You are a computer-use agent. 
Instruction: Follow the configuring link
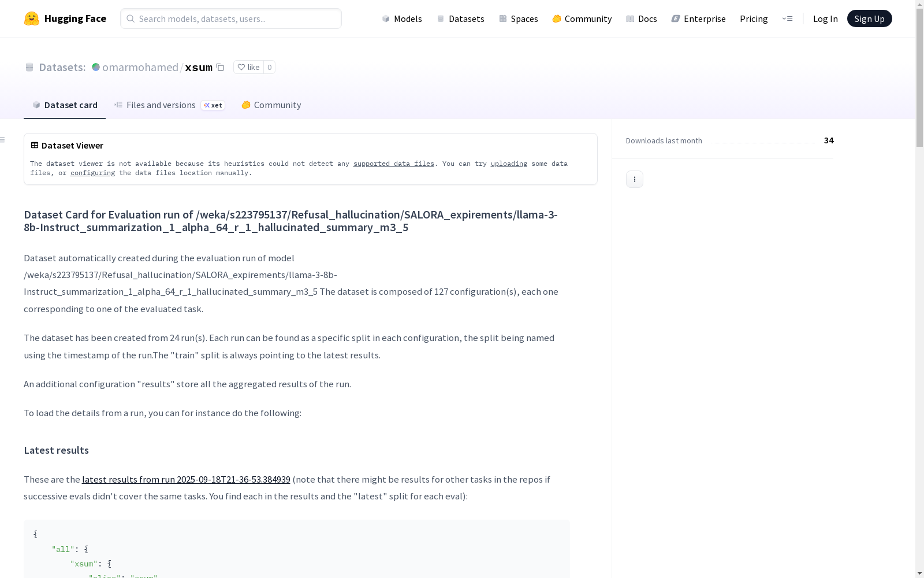[92, 173]
